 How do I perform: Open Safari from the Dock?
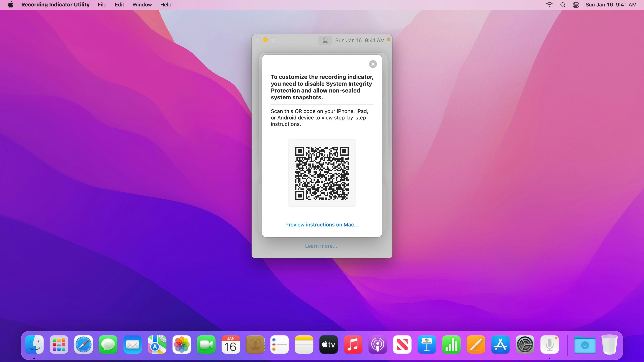pos(84,345)
